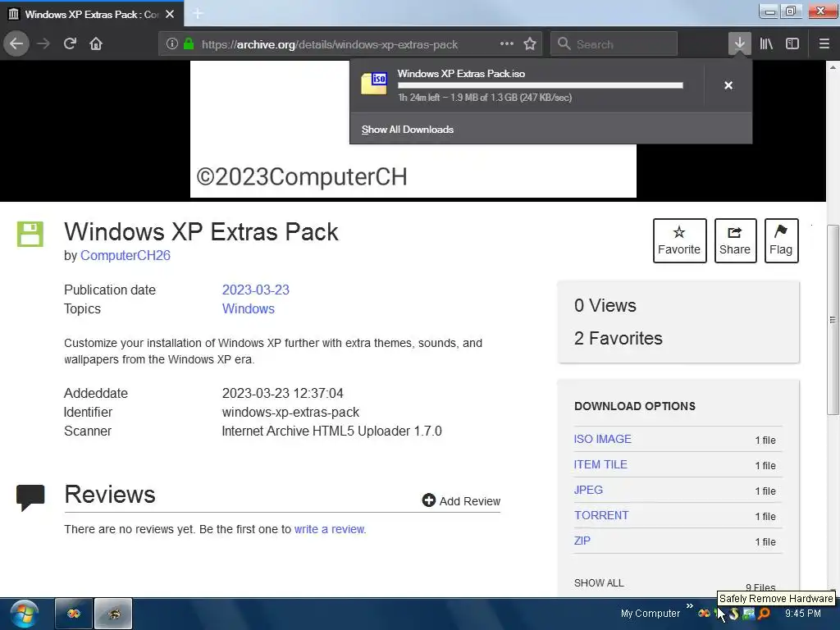Click the ISO file icon in downloads
840x630 pixels.
pos(374,84)
